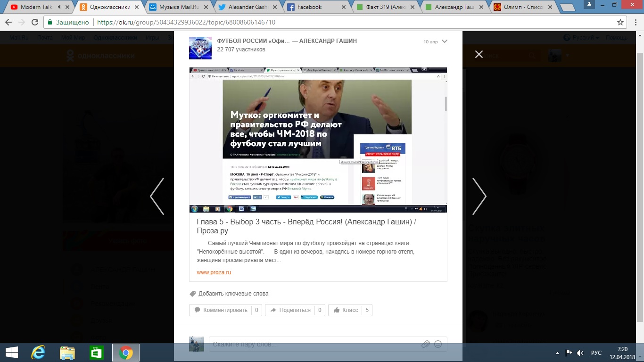This screenshot has height=362, width=644.
Task: Click the commenter avatar beside the comment field
Action: tap(197, 344)
